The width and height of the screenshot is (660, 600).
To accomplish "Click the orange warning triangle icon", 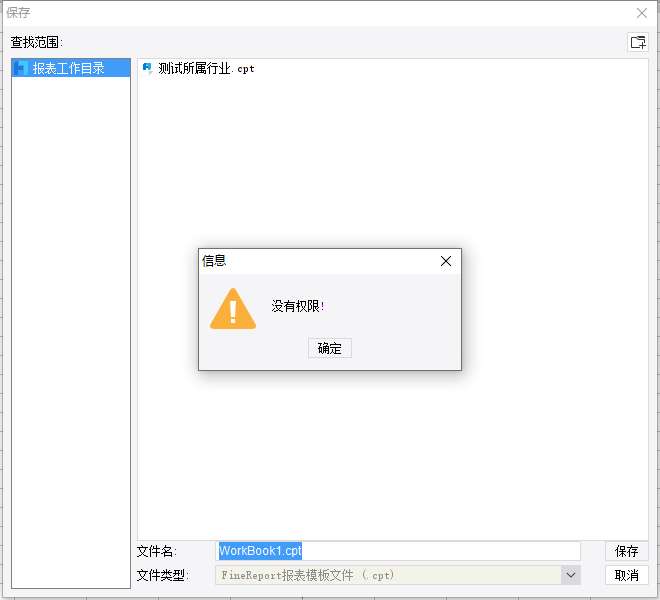I will coord(233,309).
